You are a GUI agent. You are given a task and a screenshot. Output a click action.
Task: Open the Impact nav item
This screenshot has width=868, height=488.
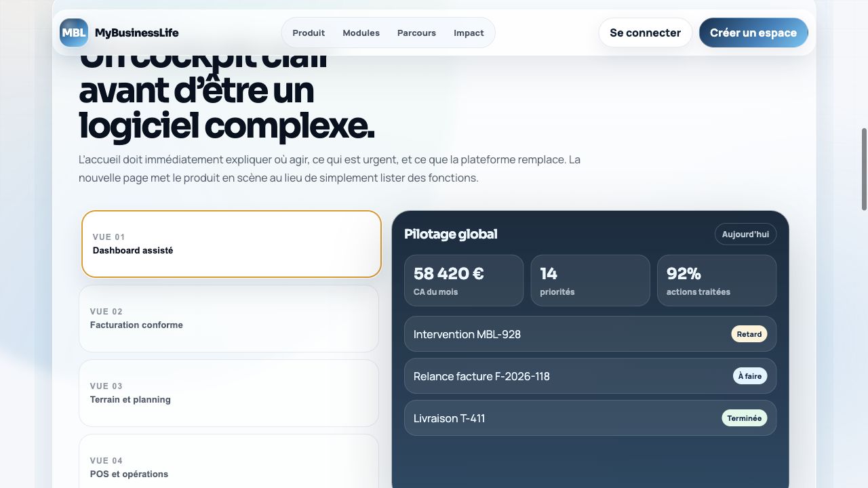pos(469,33)
